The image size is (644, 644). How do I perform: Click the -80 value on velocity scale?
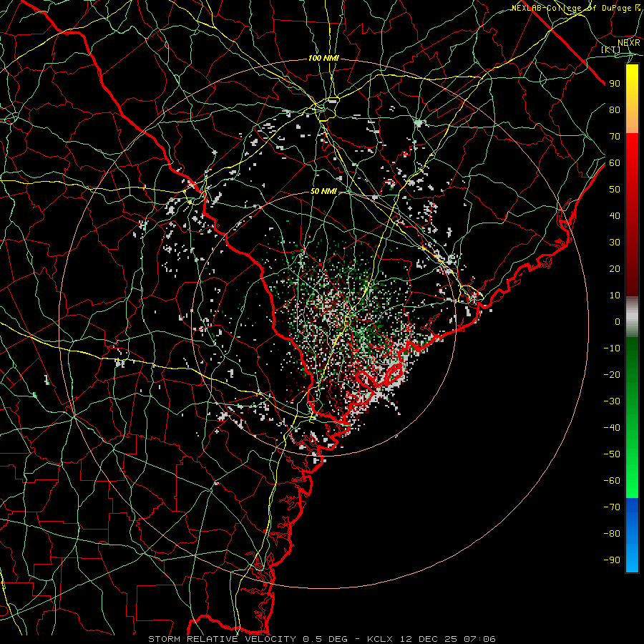coord(612,534)
